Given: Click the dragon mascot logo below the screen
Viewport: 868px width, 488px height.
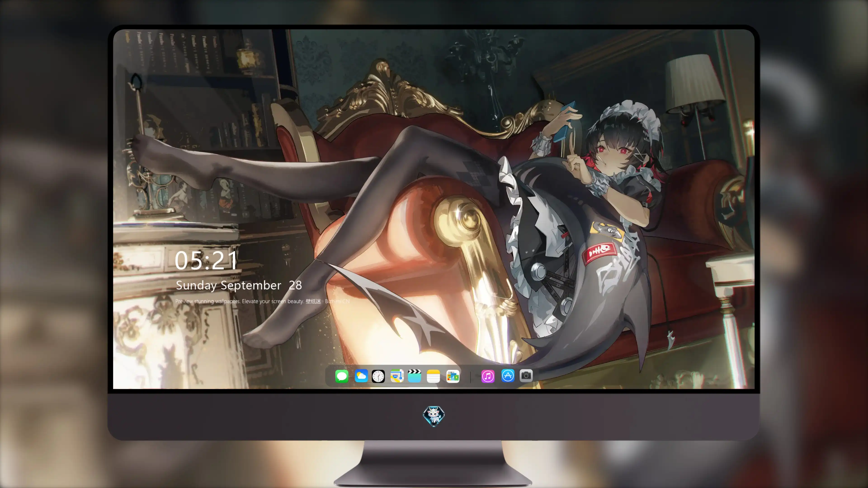Looking at the screenshot, I should [x=434, y=416].
